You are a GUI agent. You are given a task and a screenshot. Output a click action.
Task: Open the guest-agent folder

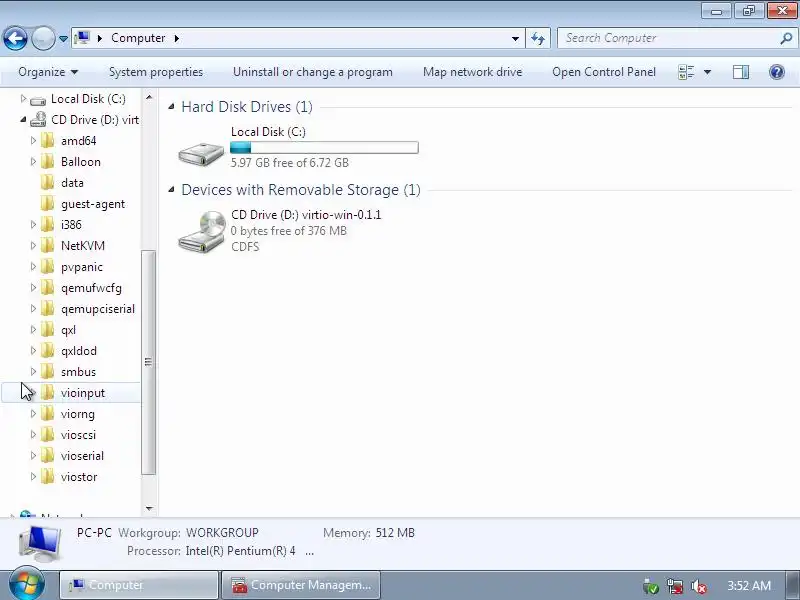pyautogui.click(x=92, y=204)
